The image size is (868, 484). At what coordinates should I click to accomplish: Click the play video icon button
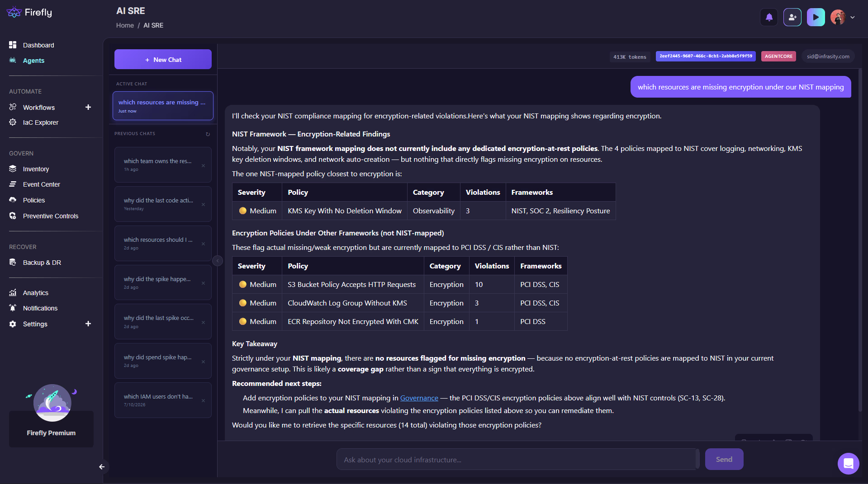(816, 18)
